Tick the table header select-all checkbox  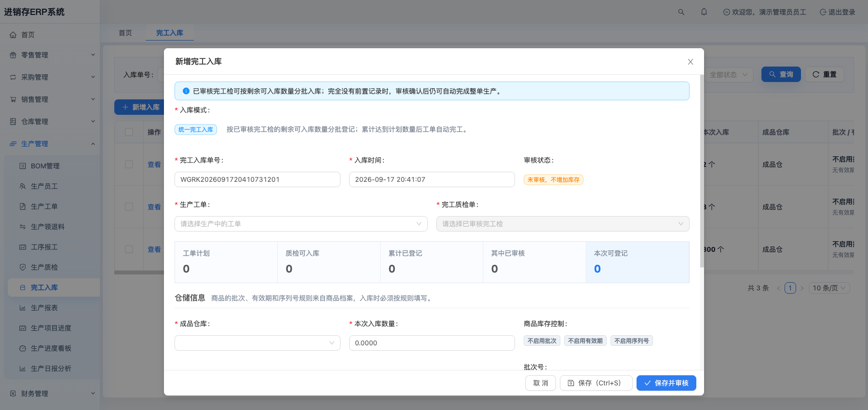pyautogui.click(x=129, y=132)
